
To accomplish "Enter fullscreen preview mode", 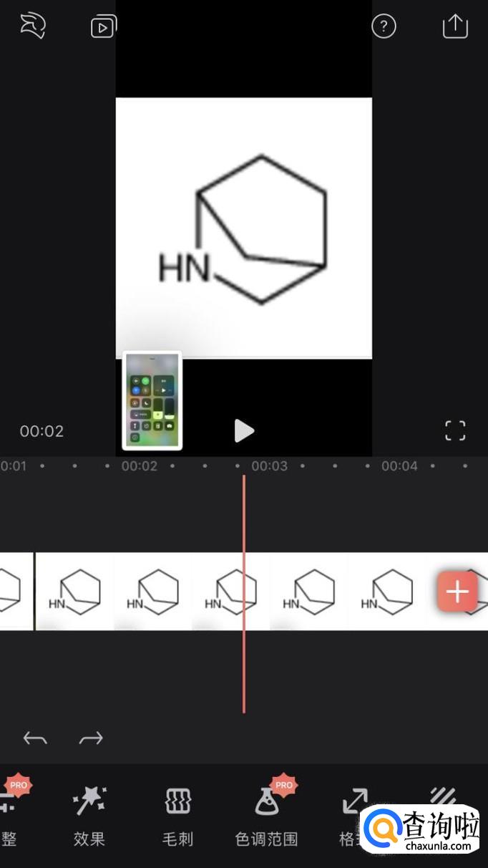I will [455, 430].
